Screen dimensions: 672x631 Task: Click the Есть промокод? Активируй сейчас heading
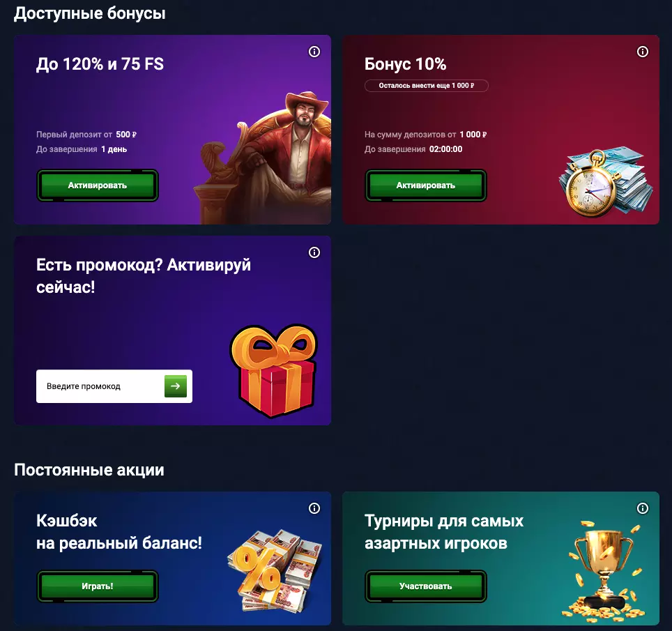pos(143,276)
